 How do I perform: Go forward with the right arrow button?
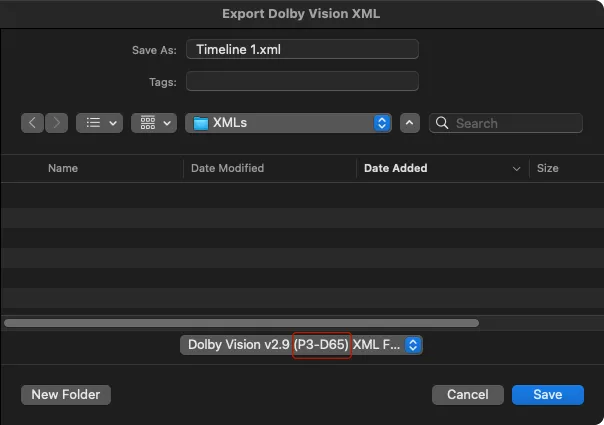[56, 123]
